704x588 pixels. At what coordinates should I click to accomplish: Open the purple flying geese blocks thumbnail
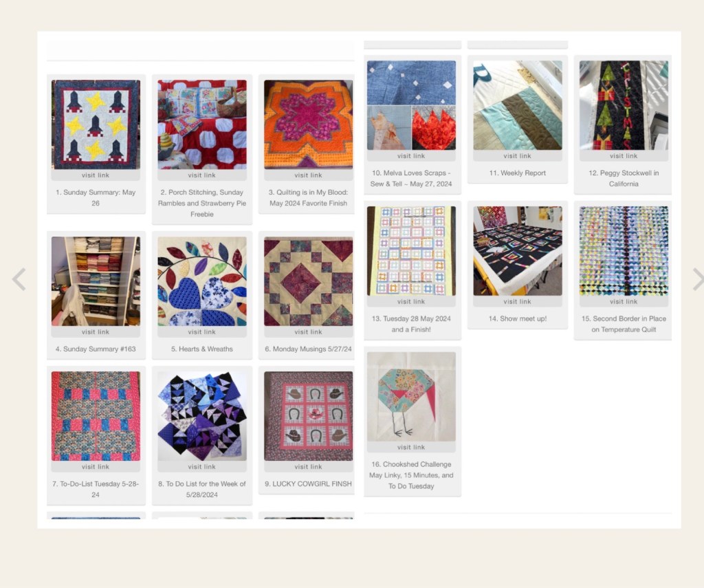(202, 416)
